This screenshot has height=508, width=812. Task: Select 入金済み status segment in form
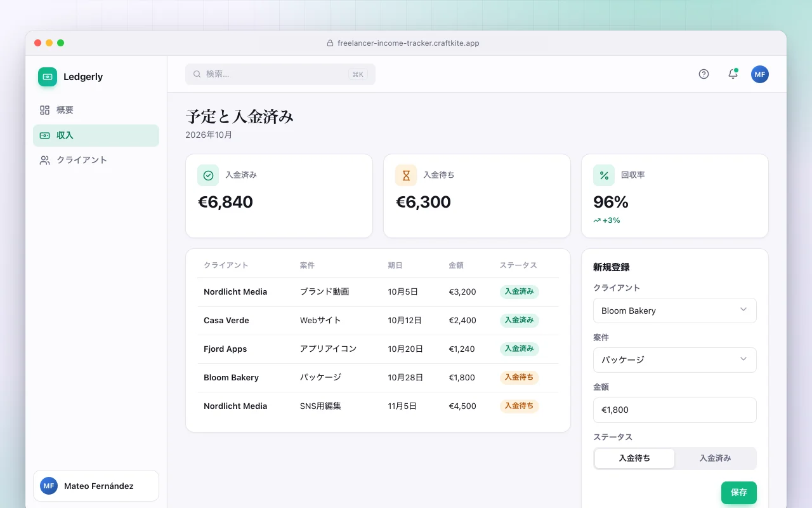point(715,458)
